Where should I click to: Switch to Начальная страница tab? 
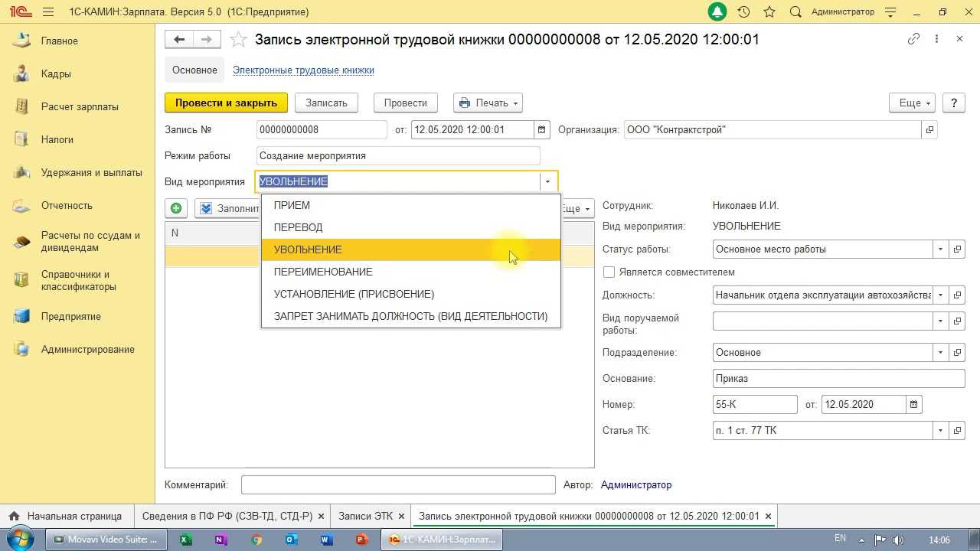(x=67, y=517)
